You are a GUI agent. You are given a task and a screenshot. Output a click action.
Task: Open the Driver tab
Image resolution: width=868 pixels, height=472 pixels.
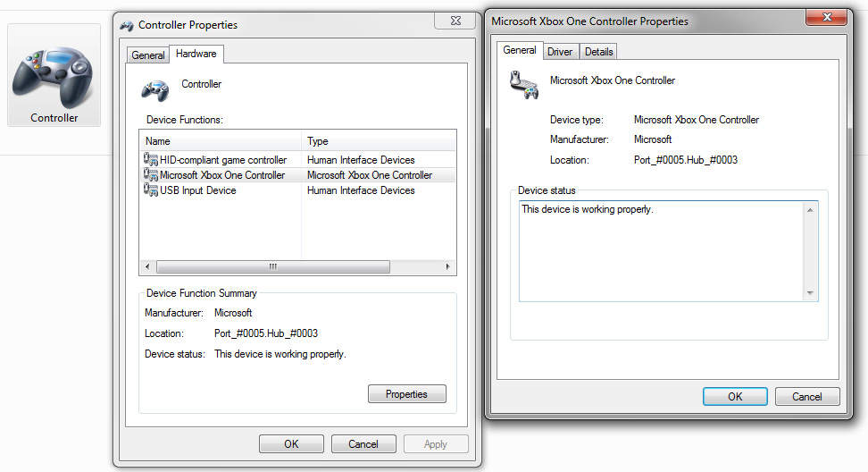coord(560,52)
